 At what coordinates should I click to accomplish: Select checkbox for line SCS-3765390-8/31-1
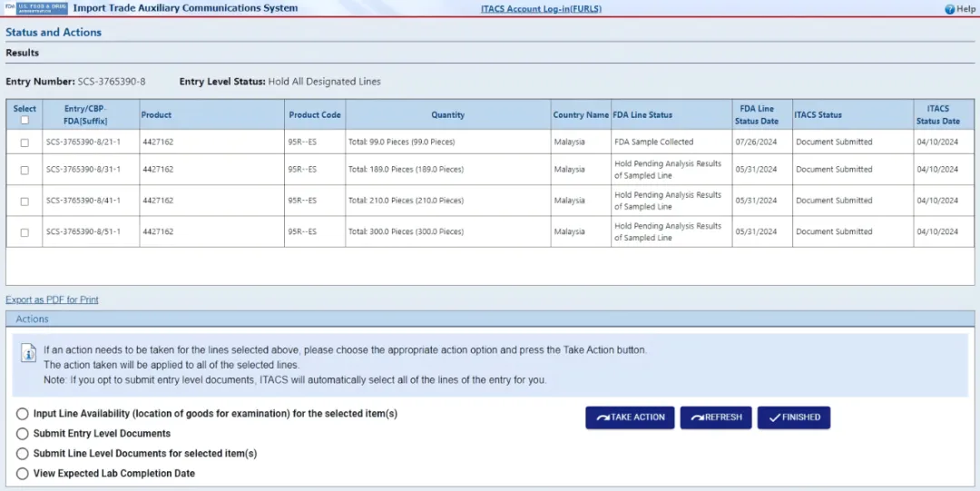24,170
